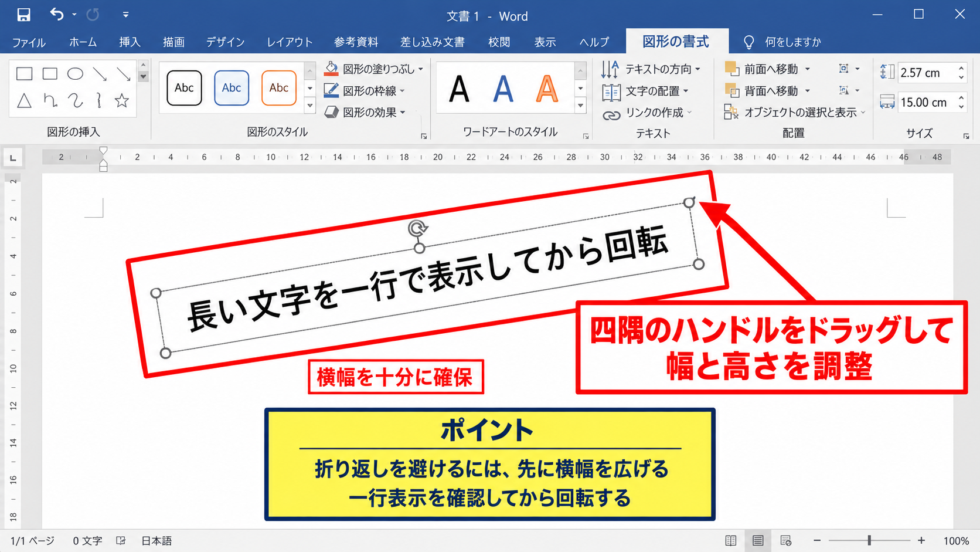Apply the blue A WordArt style
The width and height of the screenshot is (980, 552).
[x=503, y=89]
